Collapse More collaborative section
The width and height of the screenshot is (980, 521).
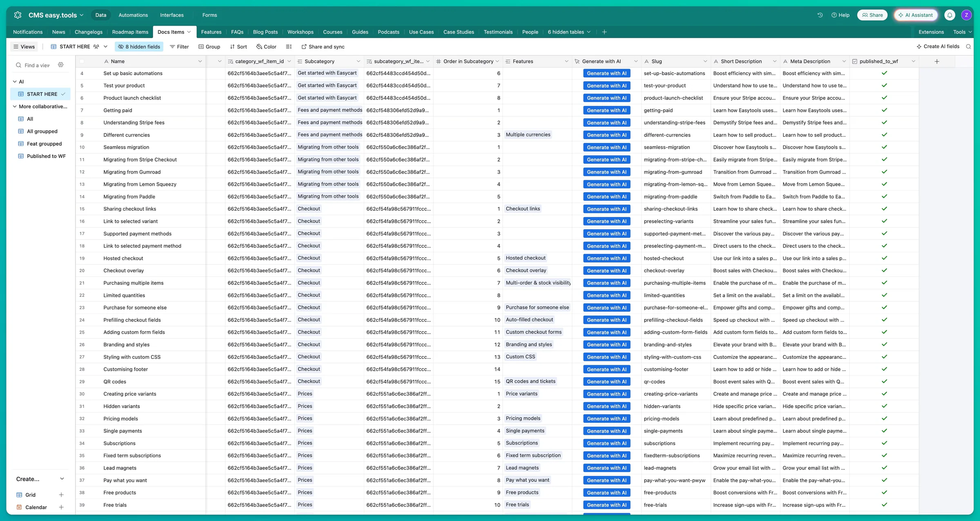pos(15,107)
